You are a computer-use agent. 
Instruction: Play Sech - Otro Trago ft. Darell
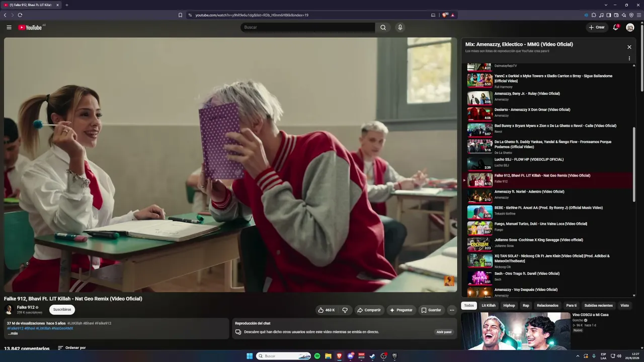(548, 277)
